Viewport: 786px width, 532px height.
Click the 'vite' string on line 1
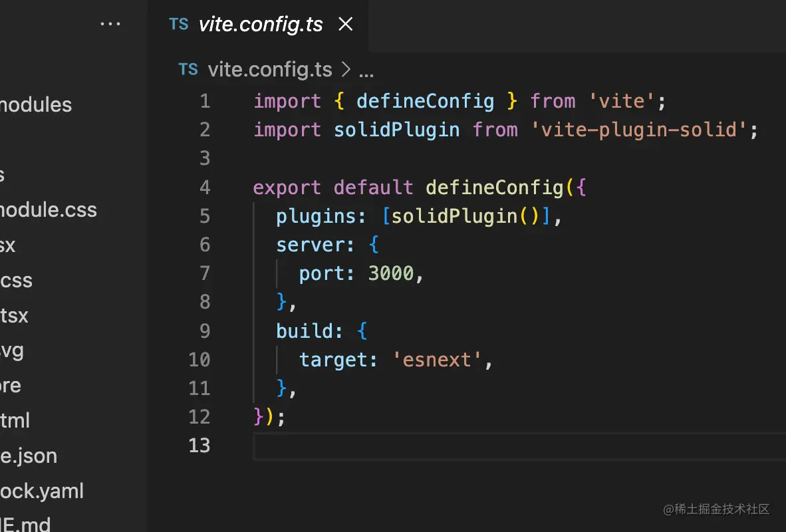622,101
